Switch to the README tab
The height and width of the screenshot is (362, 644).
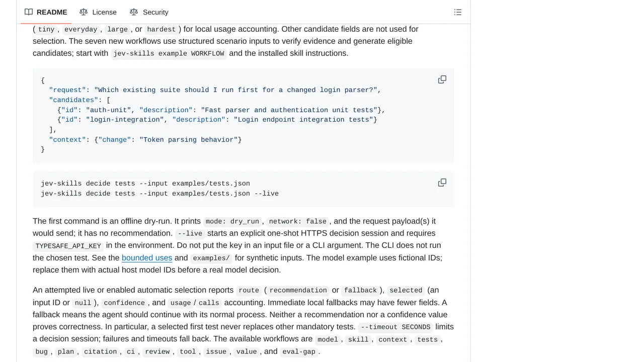tap(46, 12)
